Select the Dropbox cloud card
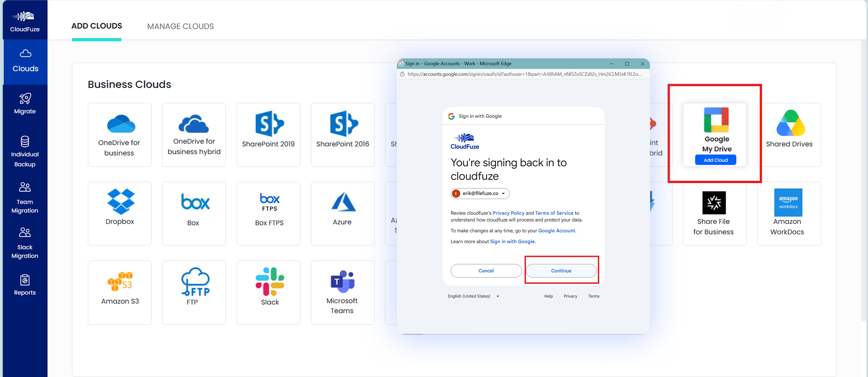The height and width of the screenshot is (377, 868). 120,214
